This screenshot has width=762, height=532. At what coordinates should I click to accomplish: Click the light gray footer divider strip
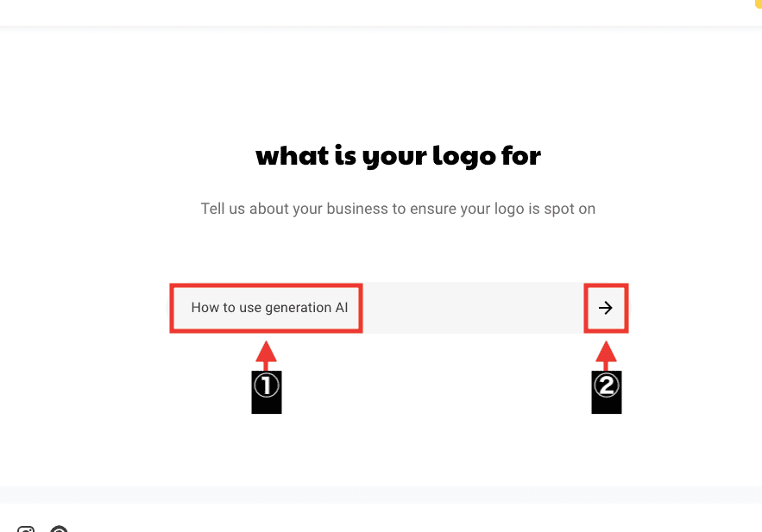[x=381, y=495]
